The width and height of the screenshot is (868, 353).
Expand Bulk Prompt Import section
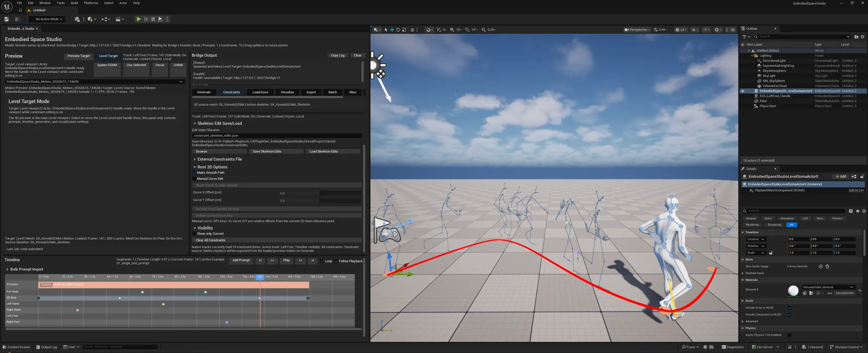tap(7, 269)
